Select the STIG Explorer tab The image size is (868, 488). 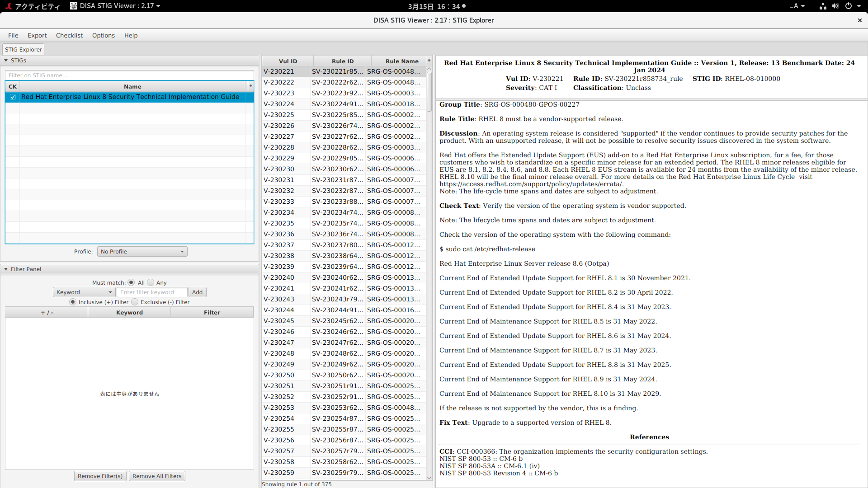tap(24, 50)
